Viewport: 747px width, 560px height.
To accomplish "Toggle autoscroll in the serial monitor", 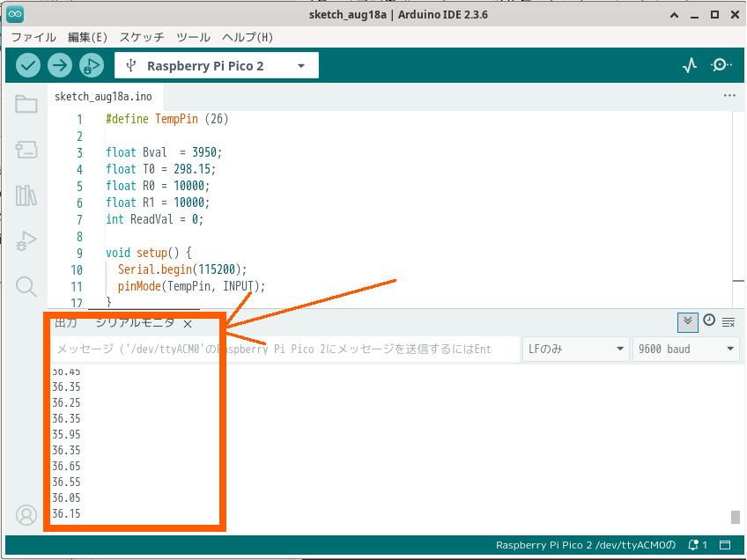I will (x=687, y=322).
